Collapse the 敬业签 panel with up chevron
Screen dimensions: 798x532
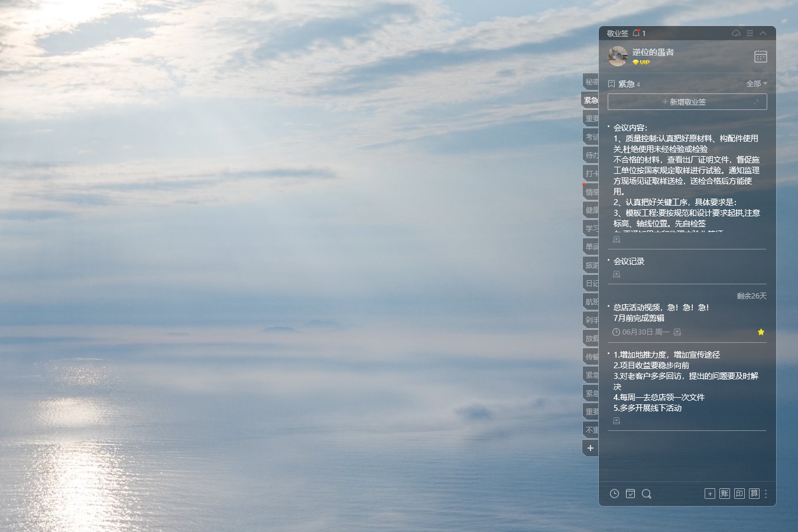point(763,33)
